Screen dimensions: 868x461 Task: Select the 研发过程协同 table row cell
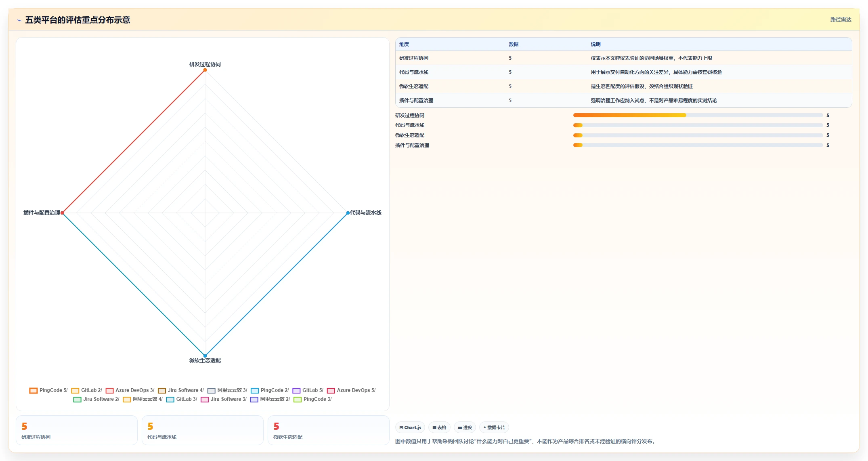tap(414, 58)
